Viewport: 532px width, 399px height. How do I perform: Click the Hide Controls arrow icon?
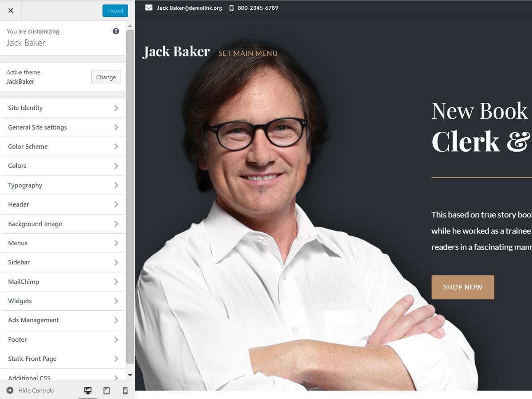(10, 390)
